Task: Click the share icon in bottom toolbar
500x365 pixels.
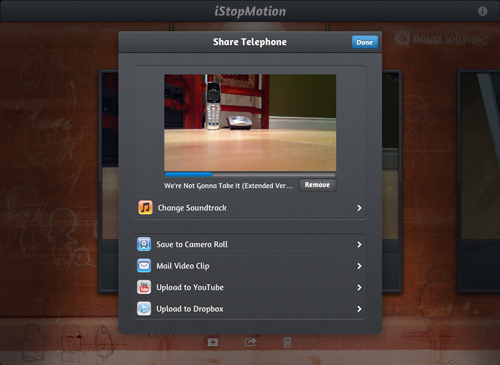Action: (x=250, y=342)
